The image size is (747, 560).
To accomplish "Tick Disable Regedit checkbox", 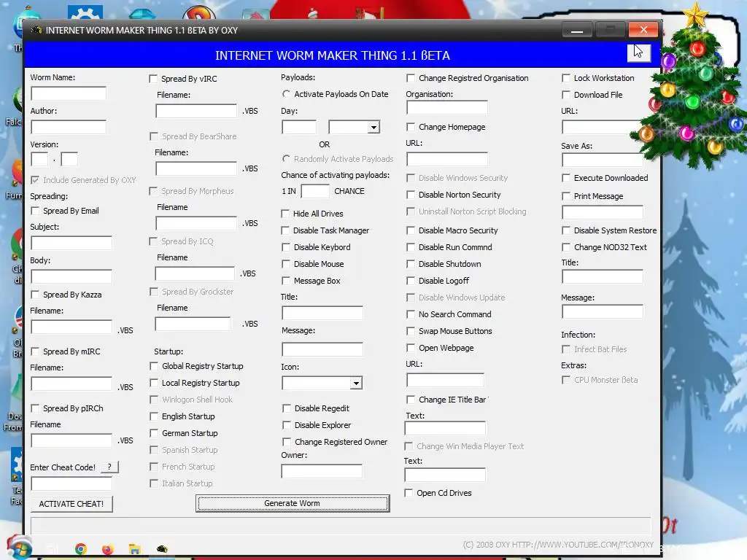I will pyautogui.click(x=286, y=408).
